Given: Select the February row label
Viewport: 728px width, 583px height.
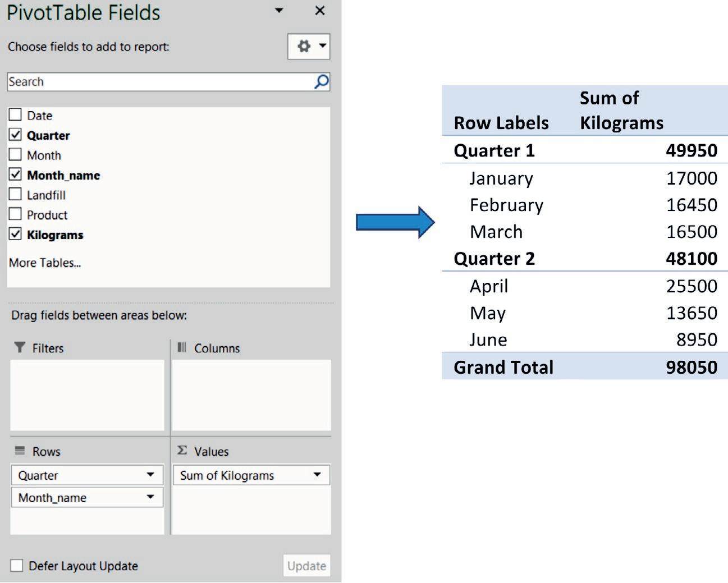Looking at the screenshot, I should (506, 205).
